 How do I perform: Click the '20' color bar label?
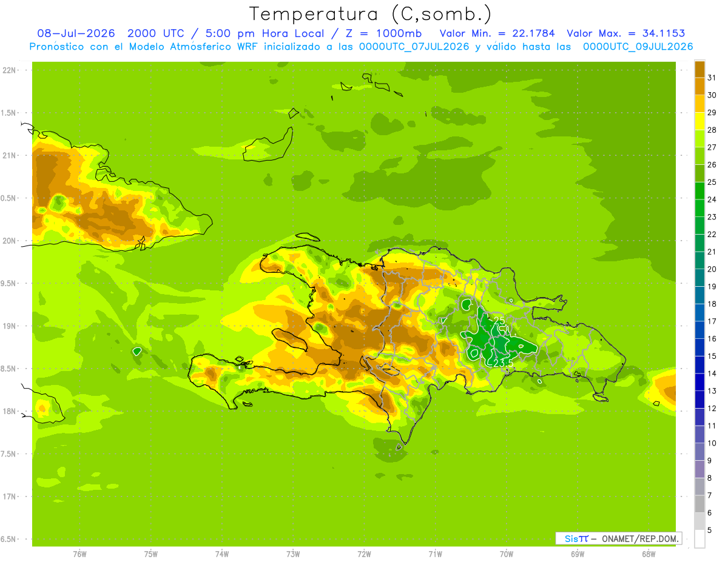click(712, 269)
